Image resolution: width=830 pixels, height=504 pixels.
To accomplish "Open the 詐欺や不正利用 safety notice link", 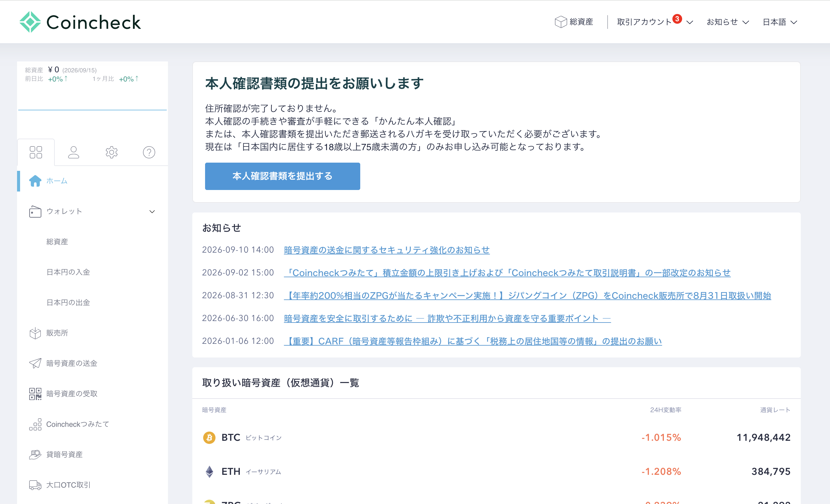I will pos(447,318).
